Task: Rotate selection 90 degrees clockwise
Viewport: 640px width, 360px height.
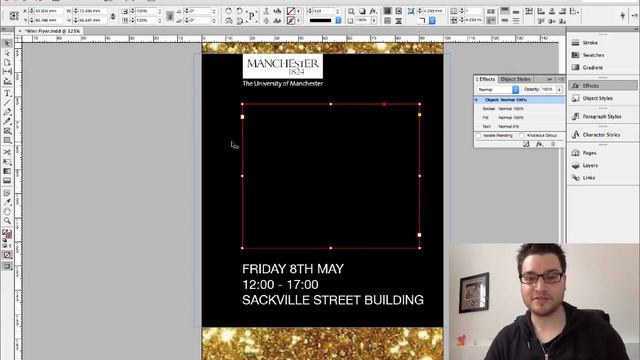Action: 229,11
